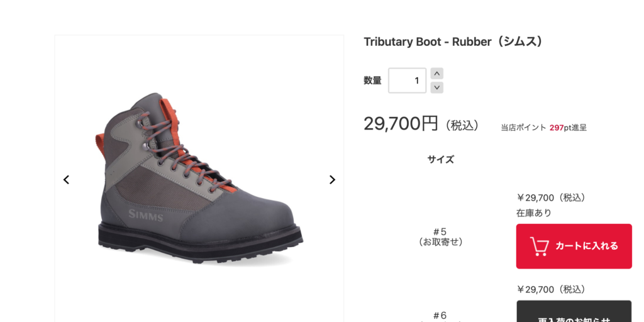Click the SIMMS logo on the boot
This screenshot has width=644, height=322.
(146, 215)
